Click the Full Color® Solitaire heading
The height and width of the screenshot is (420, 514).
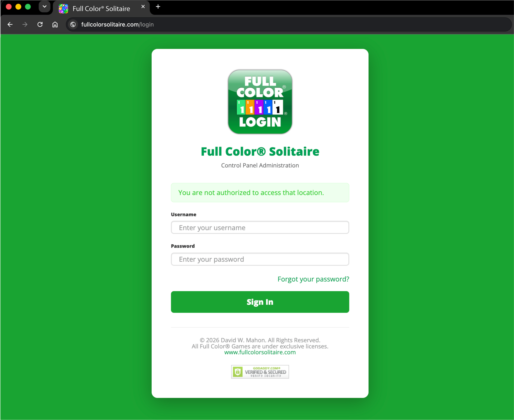pos(260,151)
